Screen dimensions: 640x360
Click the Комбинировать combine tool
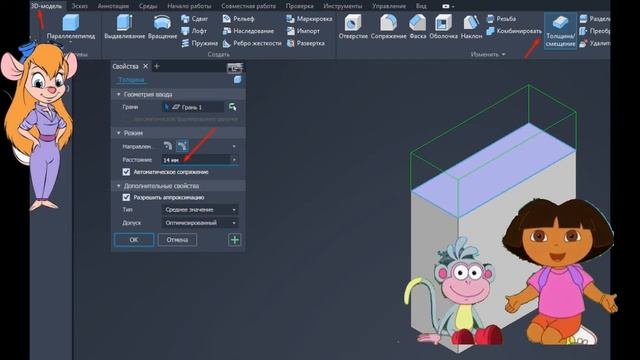click(514, 31)
